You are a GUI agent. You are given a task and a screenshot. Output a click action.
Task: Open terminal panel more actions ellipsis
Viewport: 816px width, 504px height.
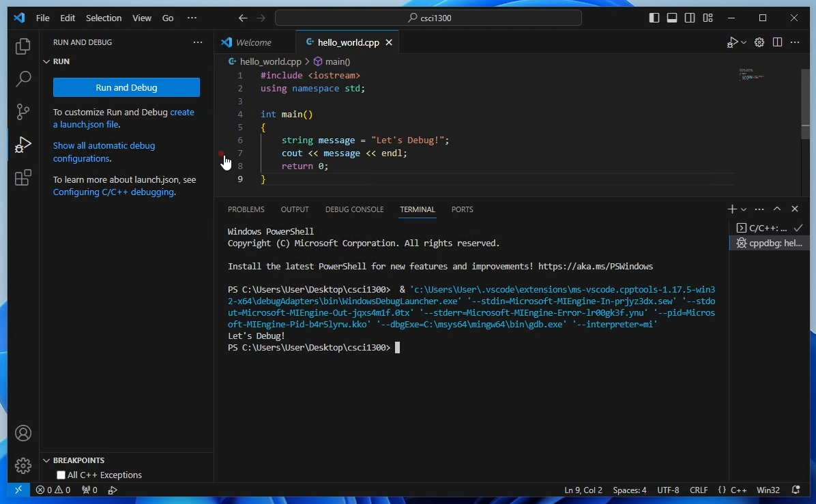[x=759, y=209]
